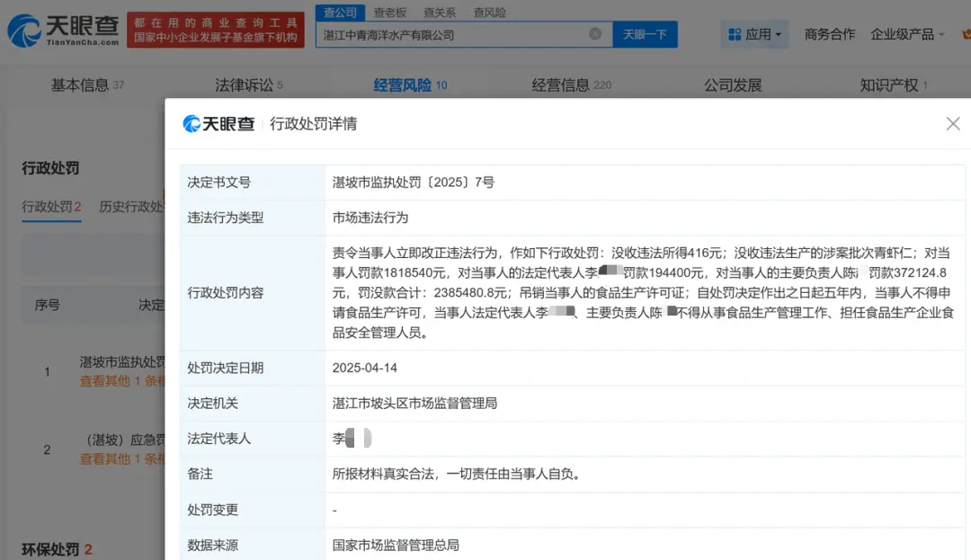
Task: Switch to the 历史行政处罚 sub-tab
Action: click(132, 206)
